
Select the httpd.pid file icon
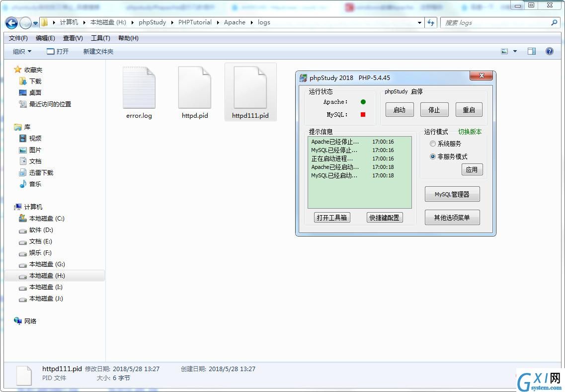(195, 87)
